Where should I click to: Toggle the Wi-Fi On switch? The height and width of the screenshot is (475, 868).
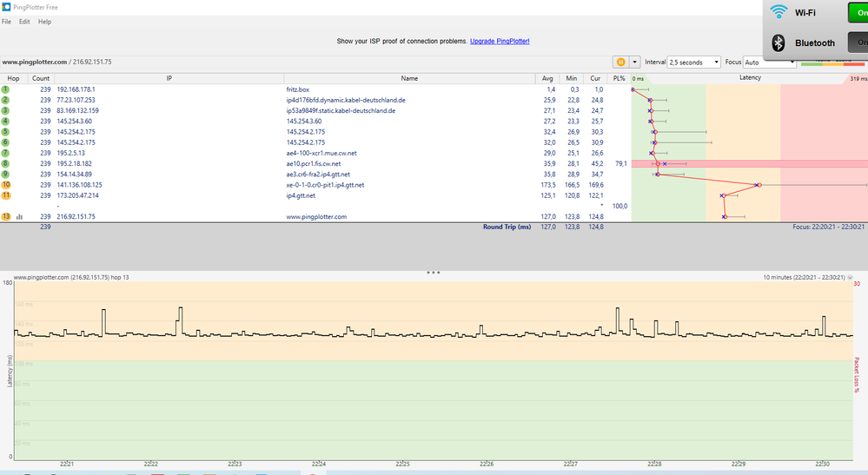858,12
